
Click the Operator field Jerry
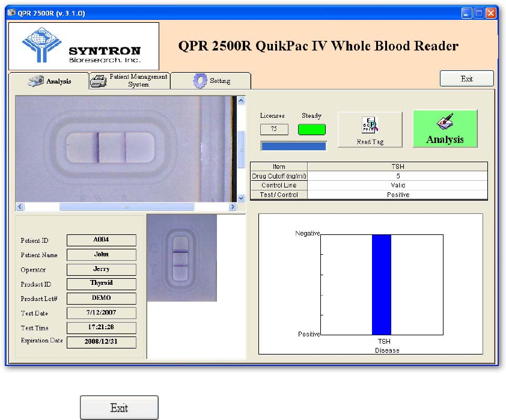[x=102, y=269]
